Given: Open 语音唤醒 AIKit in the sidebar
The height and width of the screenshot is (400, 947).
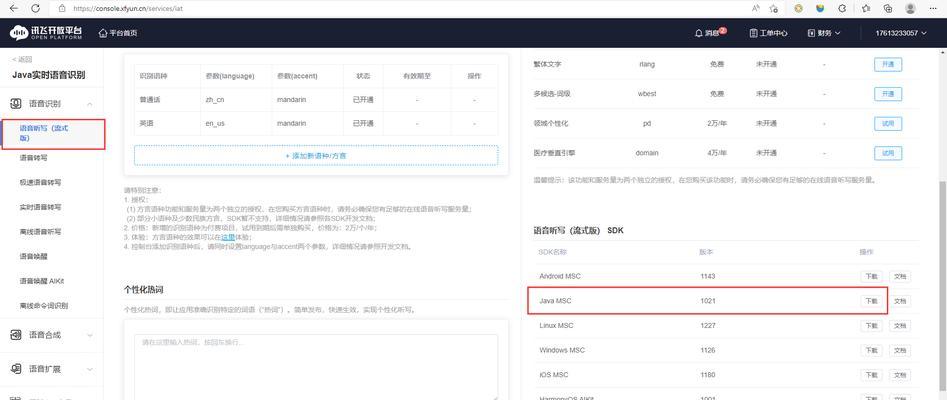Looking at the screenshot, I should tap(42, 281).
